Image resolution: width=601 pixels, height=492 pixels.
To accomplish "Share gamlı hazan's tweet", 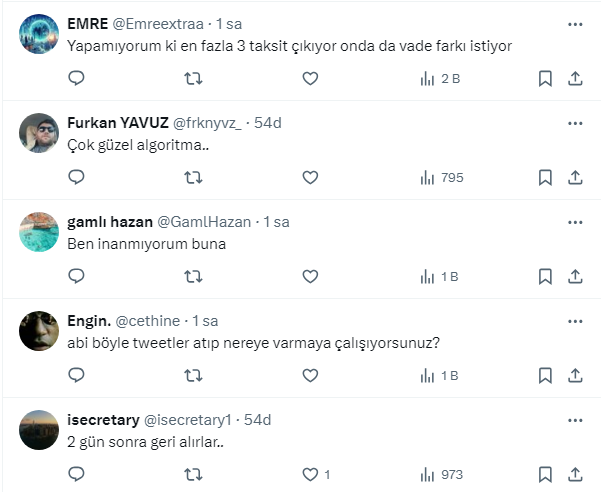I will point(575,276).
